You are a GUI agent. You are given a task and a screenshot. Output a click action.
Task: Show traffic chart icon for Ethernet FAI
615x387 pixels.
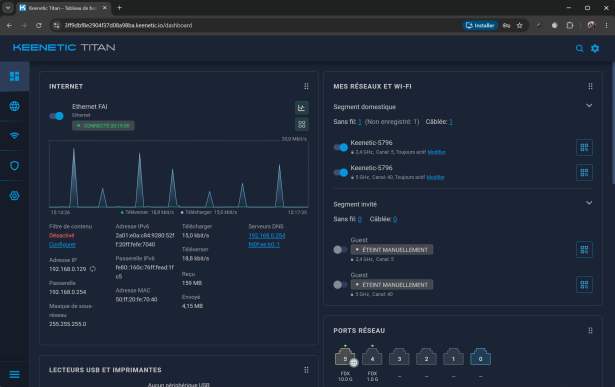pos(301,108)
